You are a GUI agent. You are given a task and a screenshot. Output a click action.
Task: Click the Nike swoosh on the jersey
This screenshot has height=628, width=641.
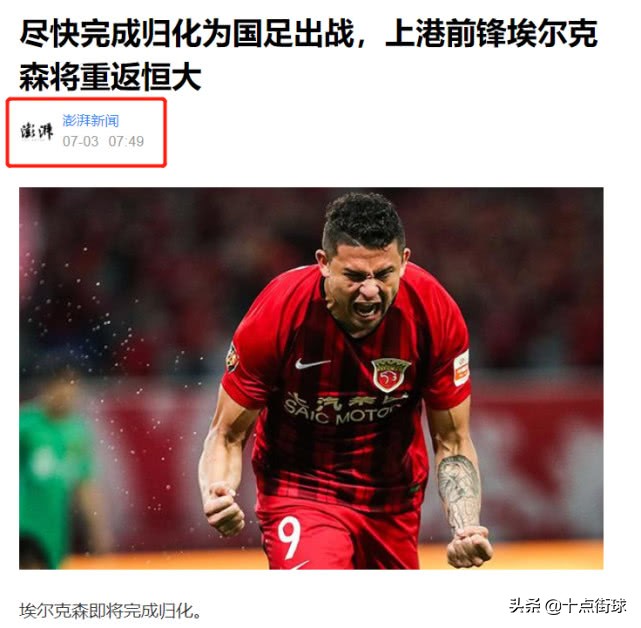(312, 363)
